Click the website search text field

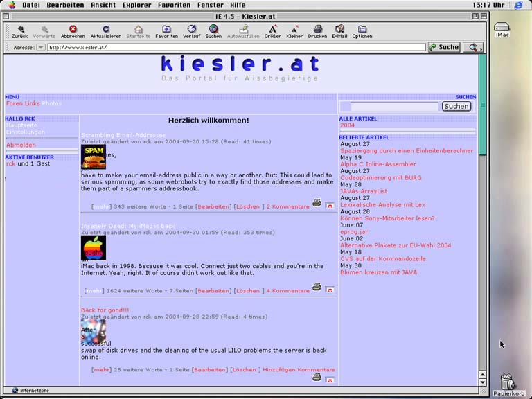coord(394,107)
